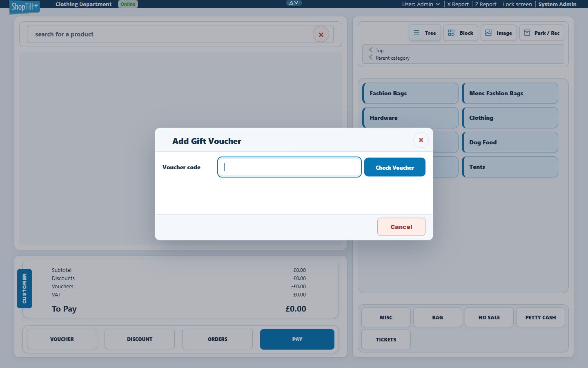Expand the CUSTOMER side tab
The height and width of the screenshot is (368, 588).
click(24, 289)
